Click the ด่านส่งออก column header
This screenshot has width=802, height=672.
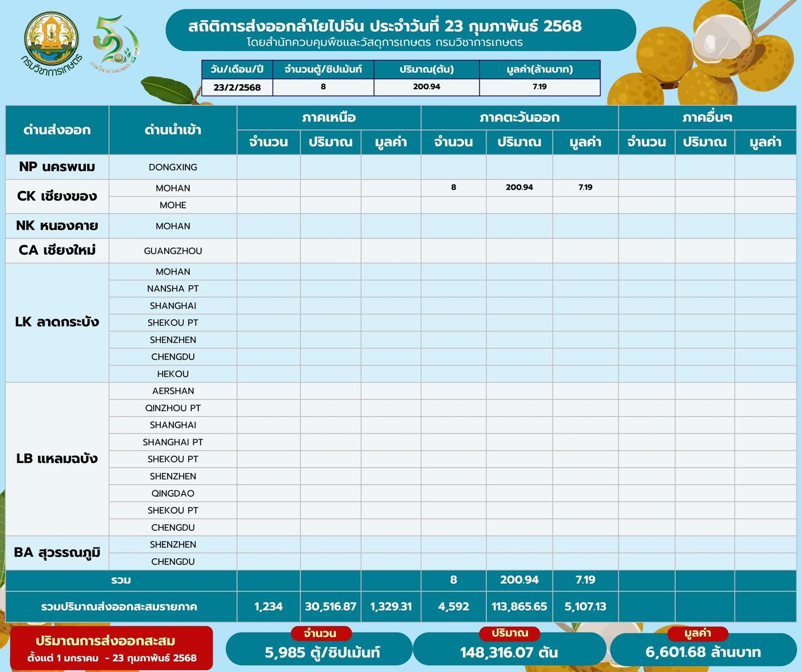[x=57, y=130]
